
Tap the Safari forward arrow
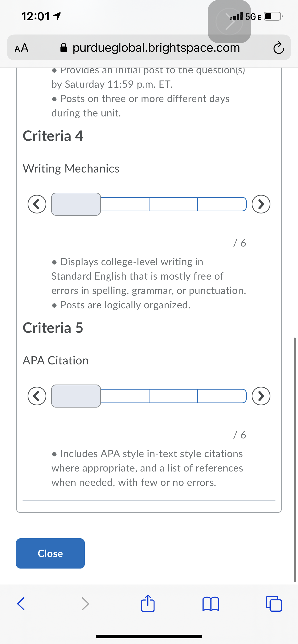point(85,604)
